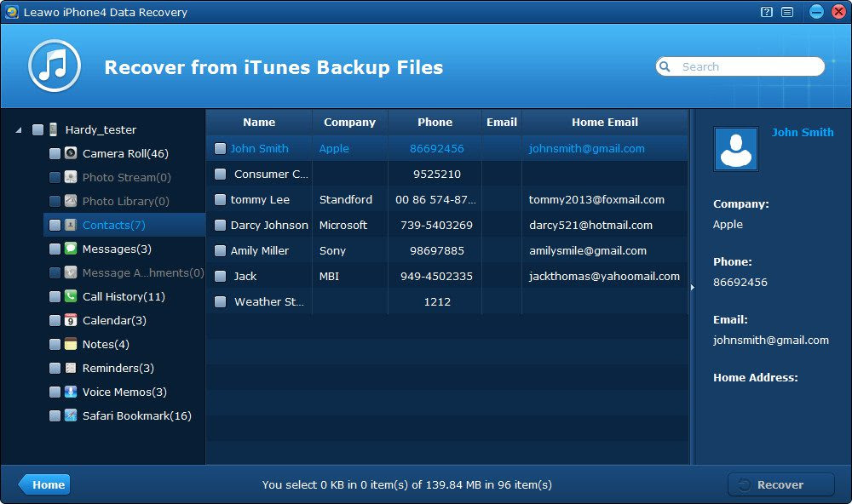
Task: Click the Photo Library icon
Action: (71, 201)
